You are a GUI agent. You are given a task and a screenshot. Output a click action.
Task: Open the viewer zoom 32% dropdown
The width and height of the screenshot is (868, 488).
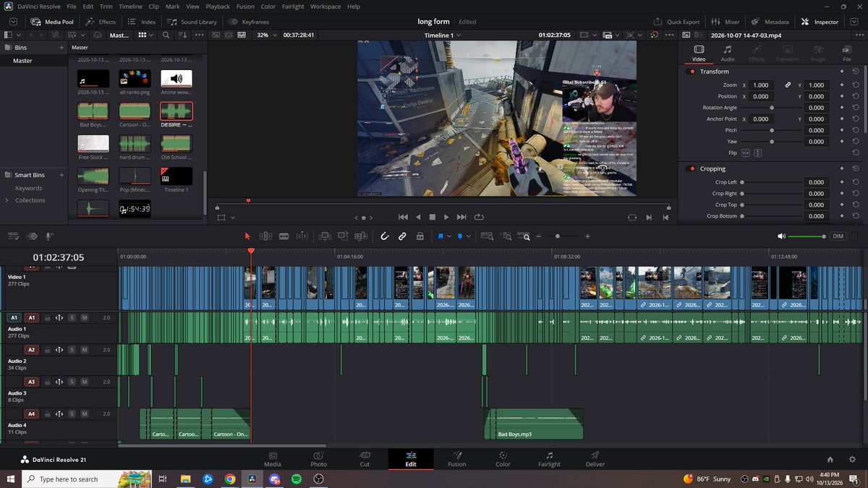pos(265,35)
